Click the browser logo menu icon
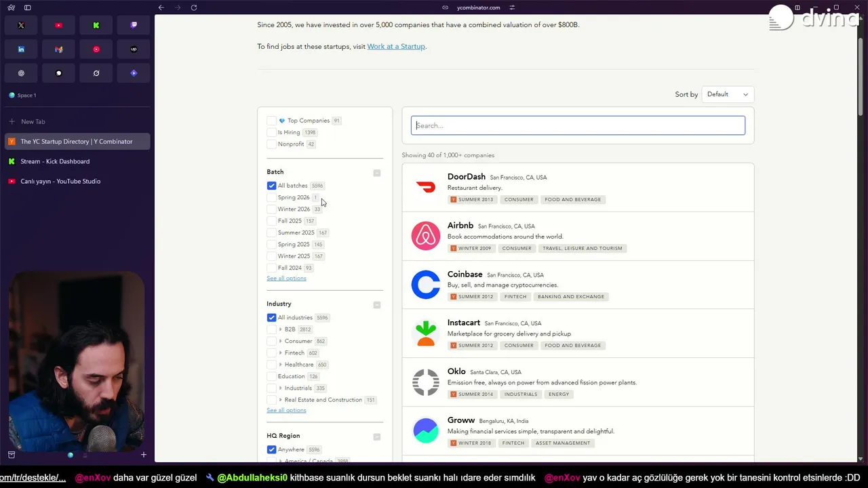The image size is (868, 488). point(12,7)
